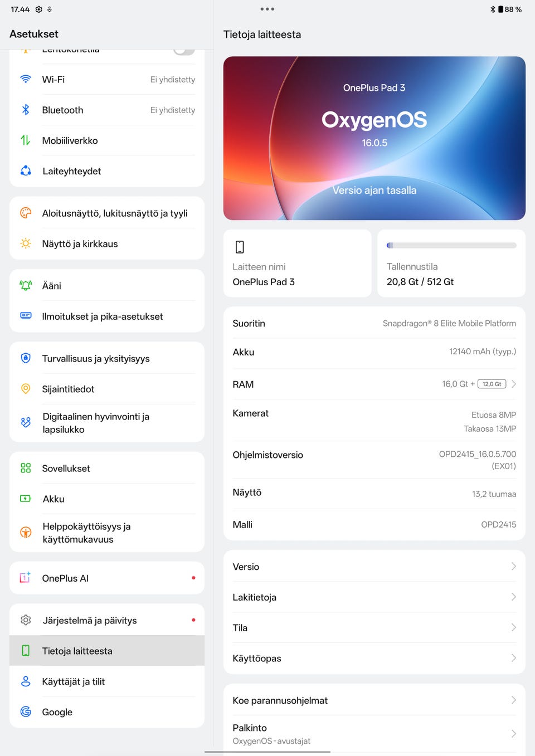Tap the status bar Bluetooth indicator
Image resolution: width=535 pixels, height=756 pixels.
[x=493, y=9]
